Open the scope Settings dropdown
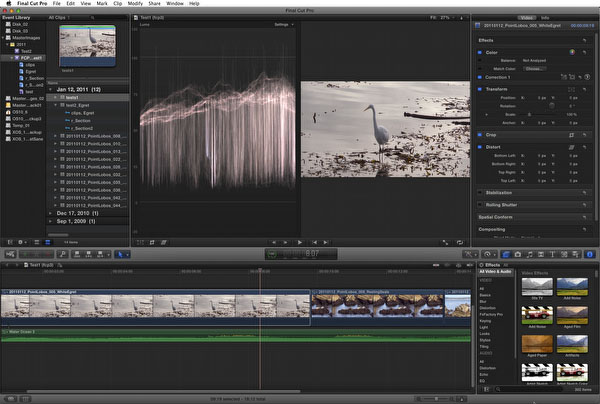The width and height of the screenshot is (600, 404). click(x=284, y=24)
